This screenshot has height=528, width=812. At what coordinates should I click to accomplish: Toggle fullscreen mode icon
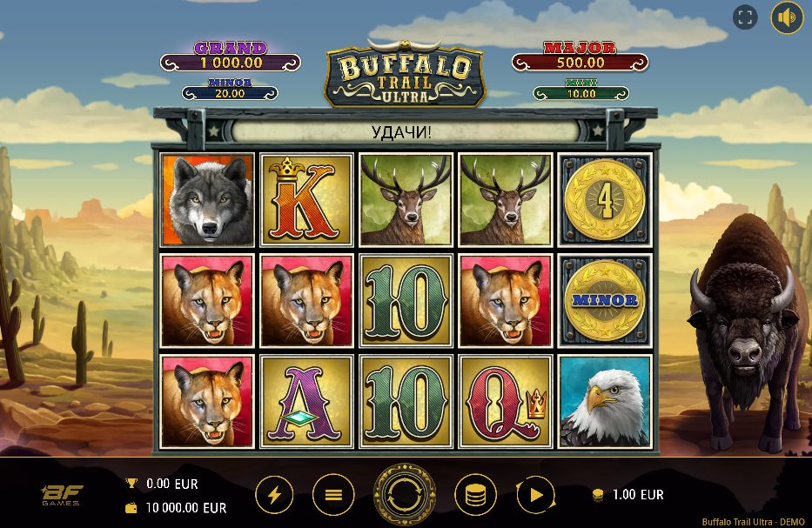[745, 17]
